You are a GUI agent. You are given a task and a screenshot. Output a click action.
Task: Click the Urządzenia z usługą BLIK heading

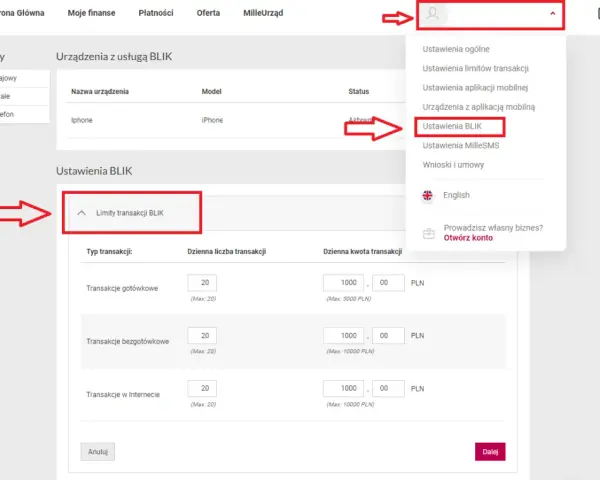(x=114, y=57)
